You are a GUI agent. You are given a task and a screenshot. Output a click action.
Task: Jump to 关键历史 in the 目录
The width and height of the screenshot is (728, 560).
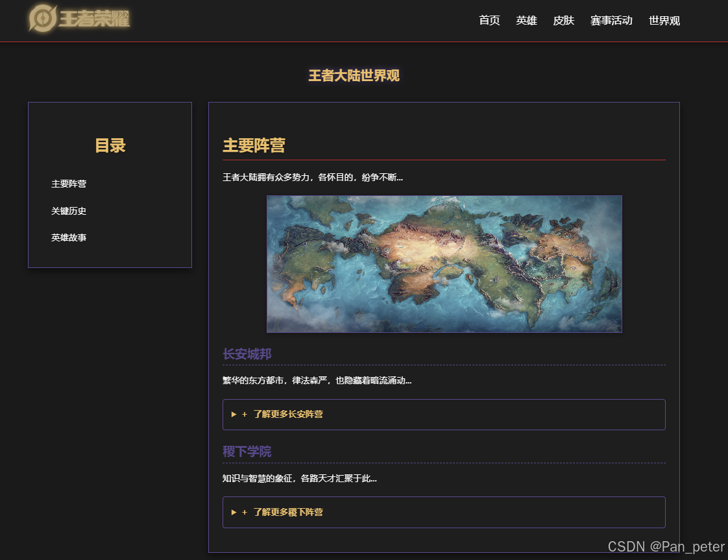click(69, 211)
